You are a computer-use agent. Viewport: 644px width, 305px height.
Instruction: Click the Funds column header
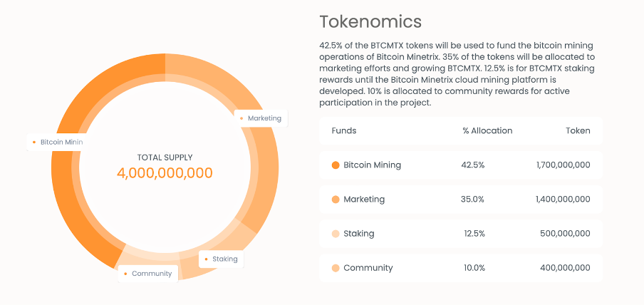tap(344, 131)
